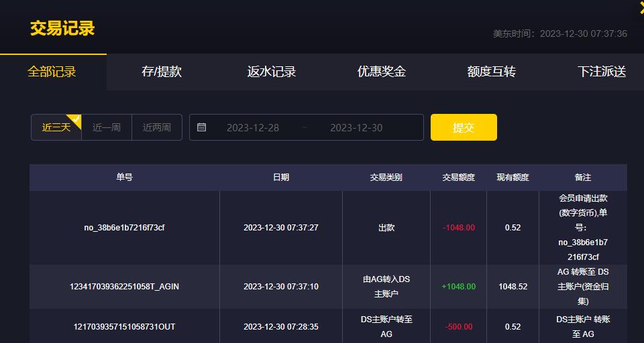Viewport: 644px width, 343px height.
Task: Click the start date 2023-12-28 field
Action: pos(253,127)
